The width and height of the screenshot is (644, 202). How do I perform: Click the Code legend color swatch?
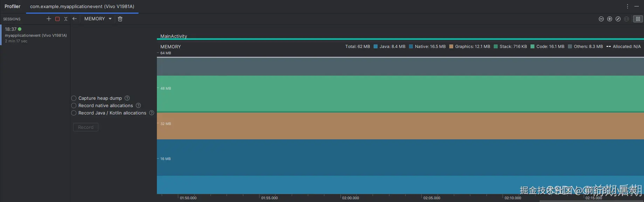point(532,47)
